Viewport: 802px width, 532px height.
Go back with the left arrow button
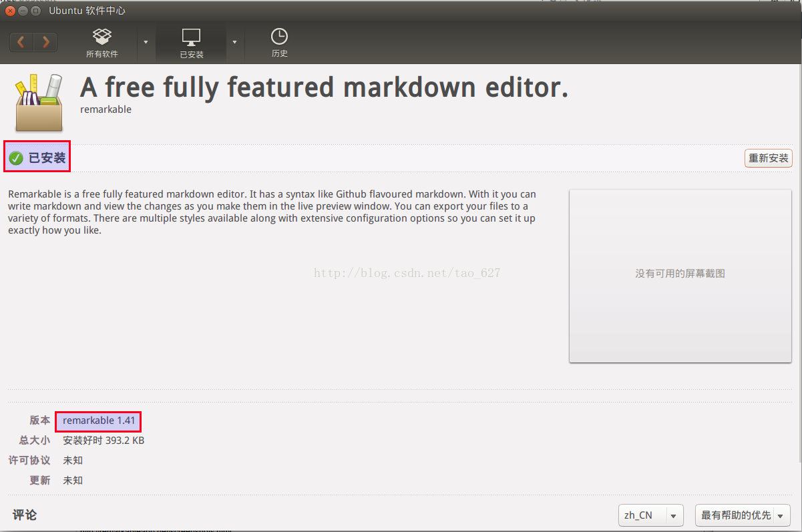click(21, 42)
